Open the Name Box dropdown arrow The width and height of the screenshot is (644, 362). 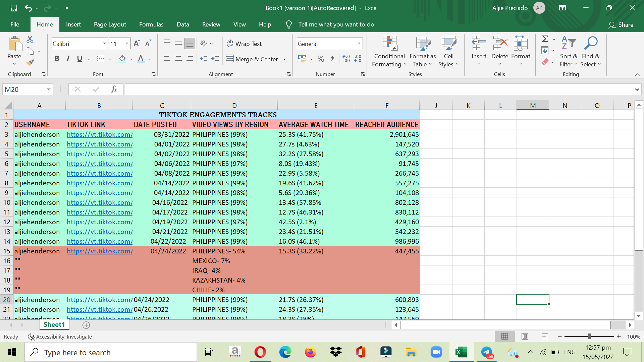[x=48, y=89]
